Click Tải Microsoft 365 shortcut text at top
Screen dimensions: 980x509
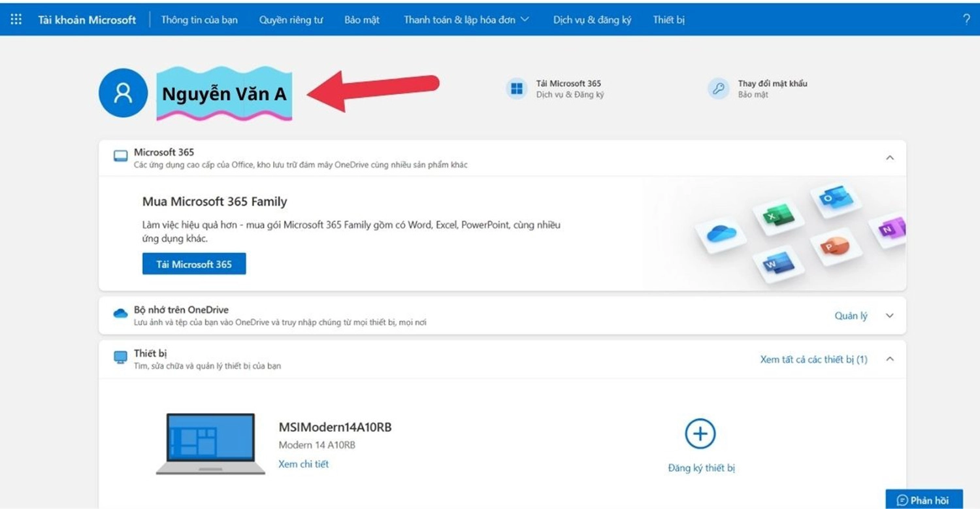pyautogui.click(x=568, y=83)
